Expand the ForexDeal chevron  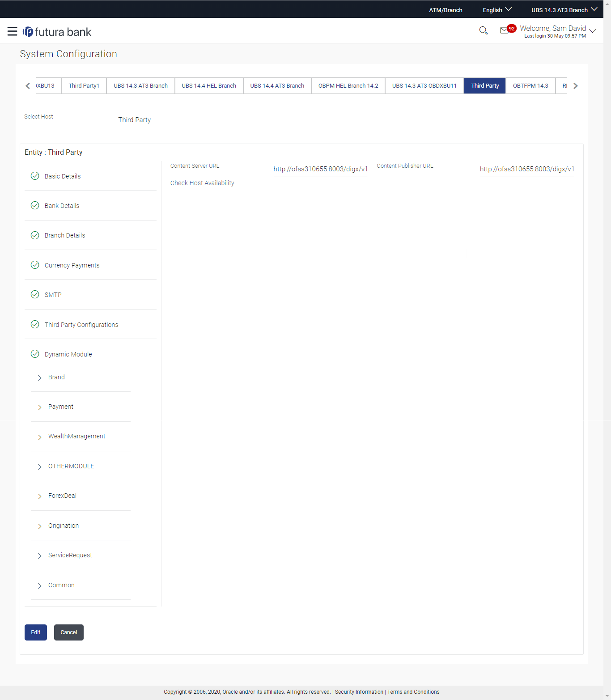click(39, 496)
